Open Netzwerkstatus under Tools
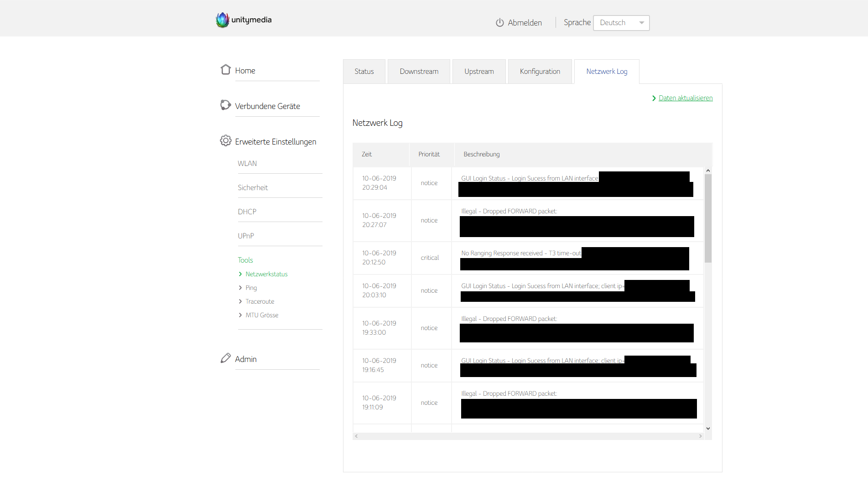Image resolution: width=868 pixels, height=486 pixels. point(266,274)
